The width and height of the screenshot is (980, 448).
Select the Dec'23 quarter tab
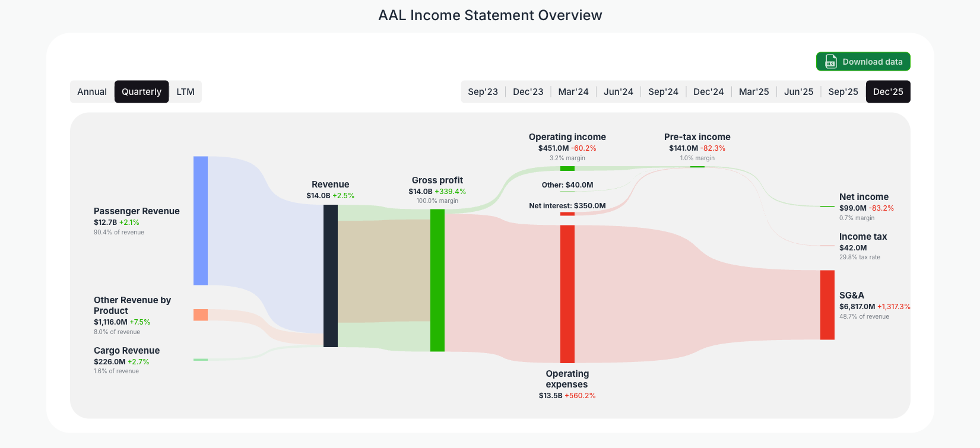pyautogui.click(x=528, y=91)
